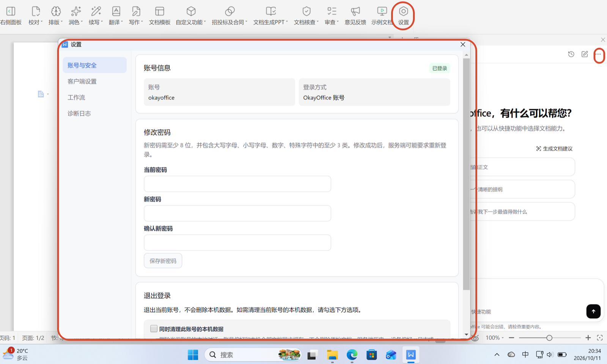Expand the document page icon dropdown

[x=48, y=94]
